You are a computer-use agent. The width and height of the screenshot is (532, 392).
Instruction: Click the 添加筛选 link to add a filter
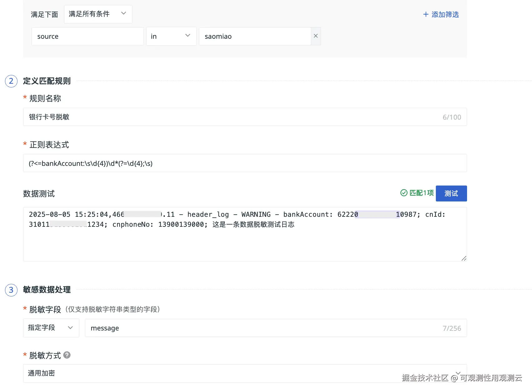pos(441,14)
